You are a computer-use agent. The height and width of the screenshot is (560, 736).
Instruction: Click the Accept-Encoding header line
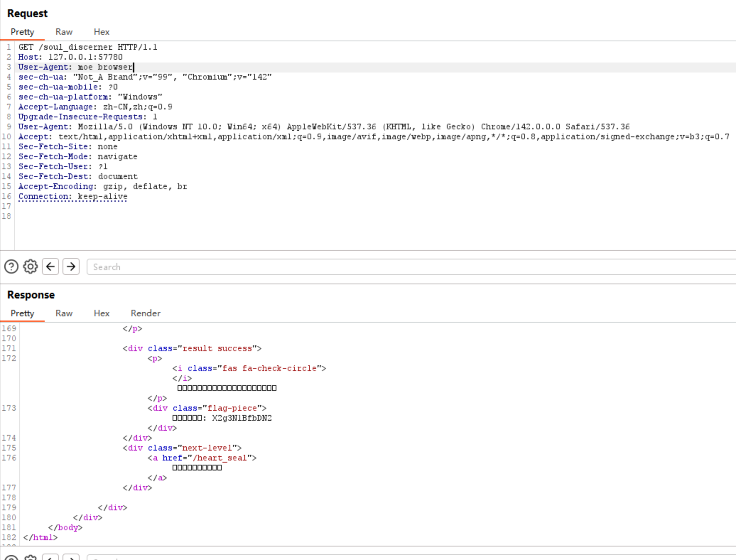[x=103, y=186]
